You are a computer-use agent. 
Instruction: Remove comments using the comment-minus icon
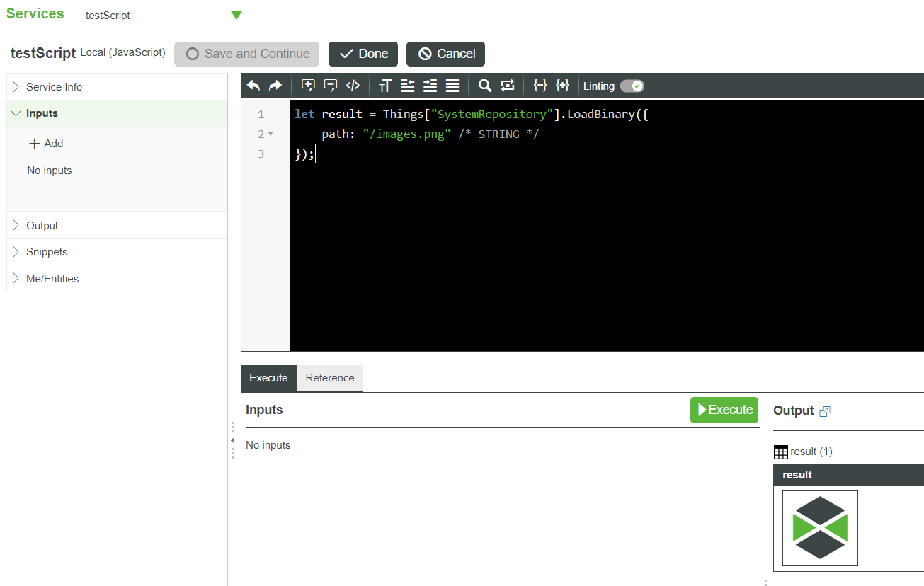pyautogui.click(x=330, y=85)
